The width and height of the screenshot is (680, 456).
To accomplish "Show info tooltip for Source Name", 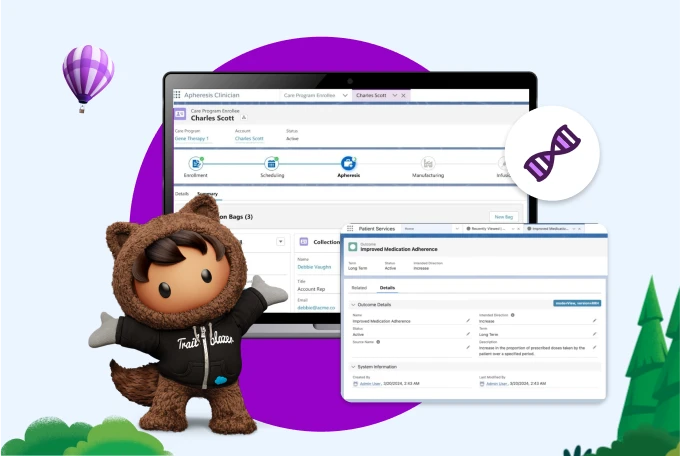I will click(x=378, y=342).
